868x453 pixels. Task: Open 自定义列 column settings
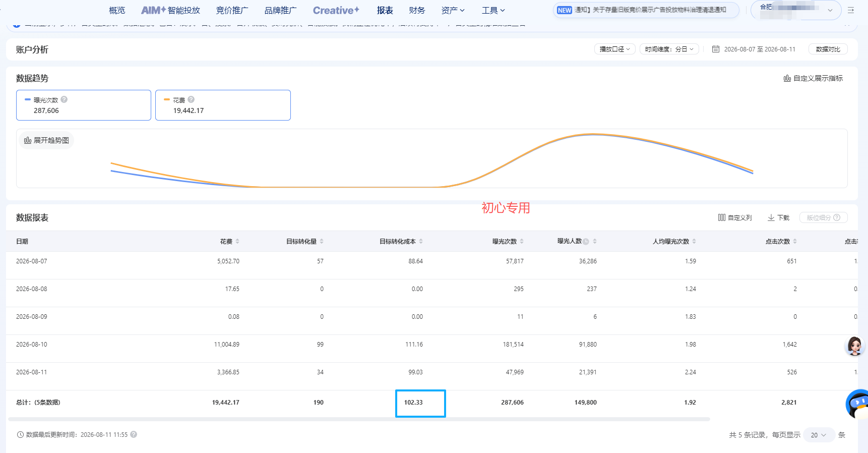tap(735, 217)
